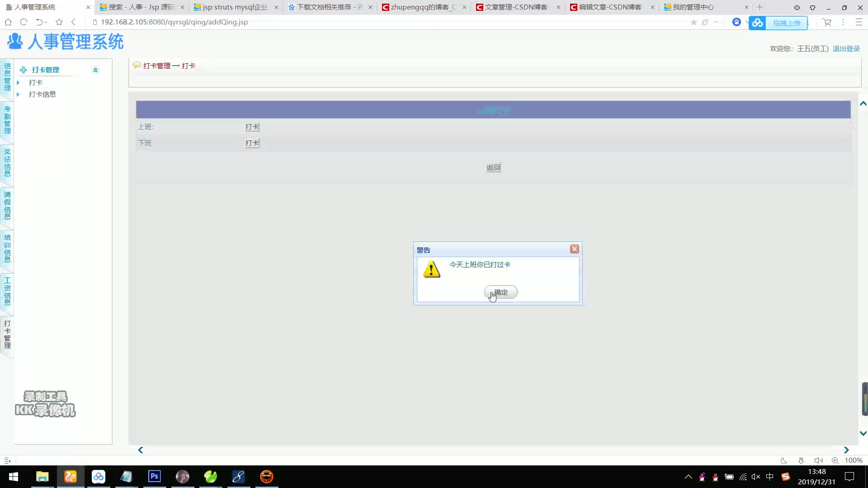Select 奖惩信息 vertical sidebar tab

point(7,163)
